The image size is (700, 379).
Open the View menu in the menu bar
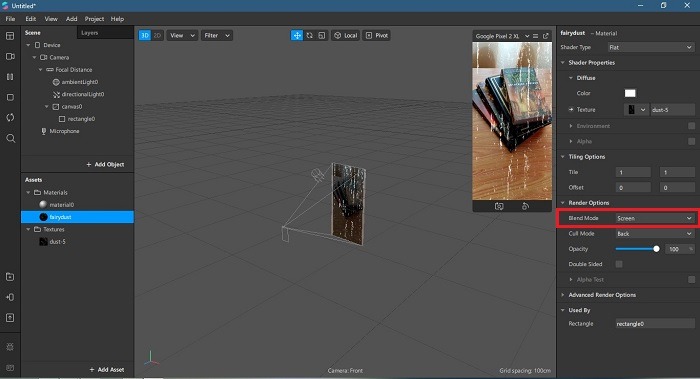click(x=51, y=19)
